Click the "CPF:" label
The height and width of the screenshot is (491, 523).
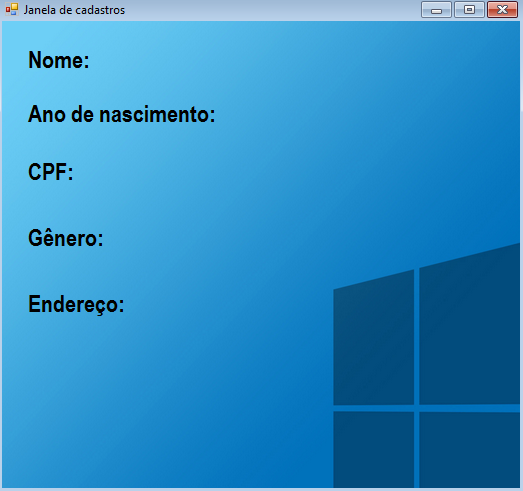pyautogui.click(x=51, y=172)
